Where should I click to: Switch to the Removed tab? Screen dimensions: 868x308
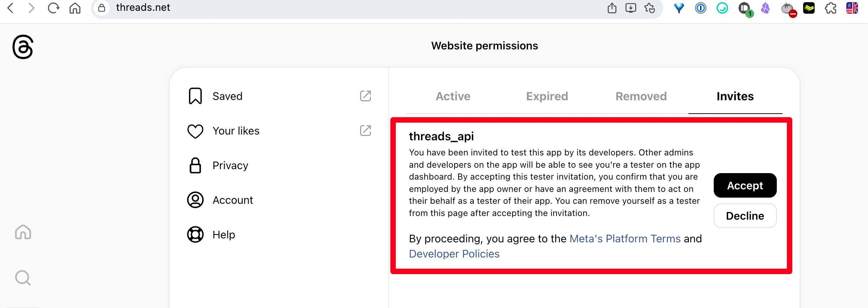pos(641,96)
